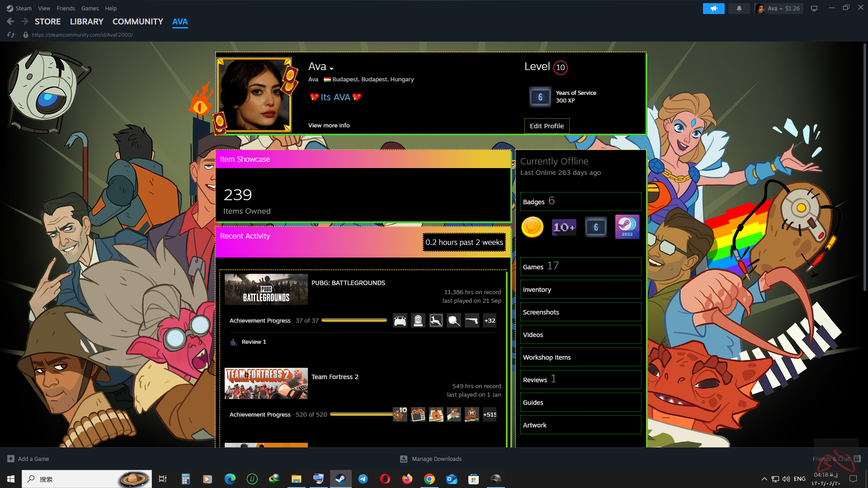Open the Friends menu
Image resolution: width=868 pixels, height=488 pixels.
[x=66, y=8]
